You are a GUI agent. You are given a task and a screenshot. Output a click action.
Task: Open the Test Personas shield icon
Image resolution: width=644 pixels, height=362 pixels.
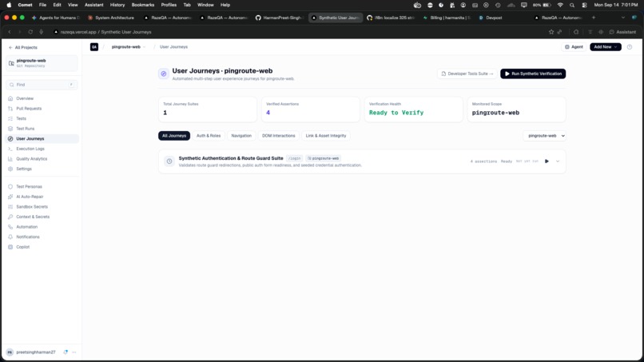point(10,186)
